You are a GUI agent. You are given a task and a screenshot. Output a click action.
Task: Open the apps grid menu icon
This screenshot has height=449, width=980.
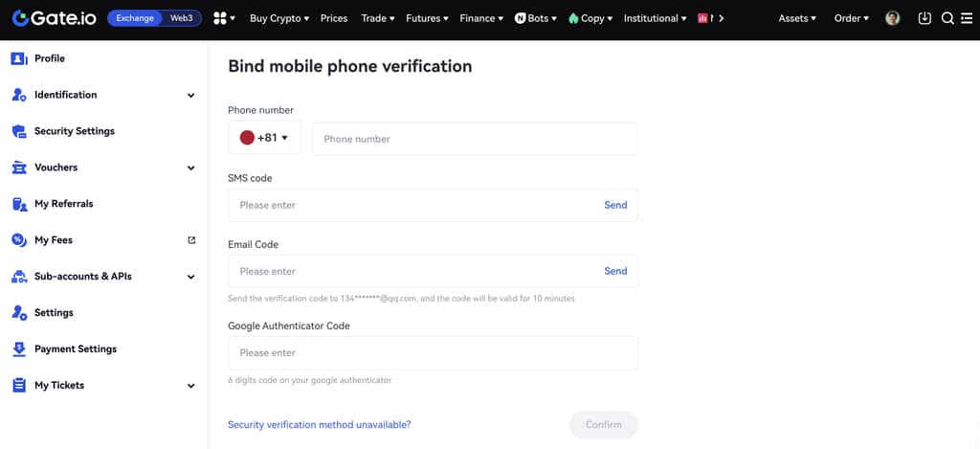click(220, 18)
